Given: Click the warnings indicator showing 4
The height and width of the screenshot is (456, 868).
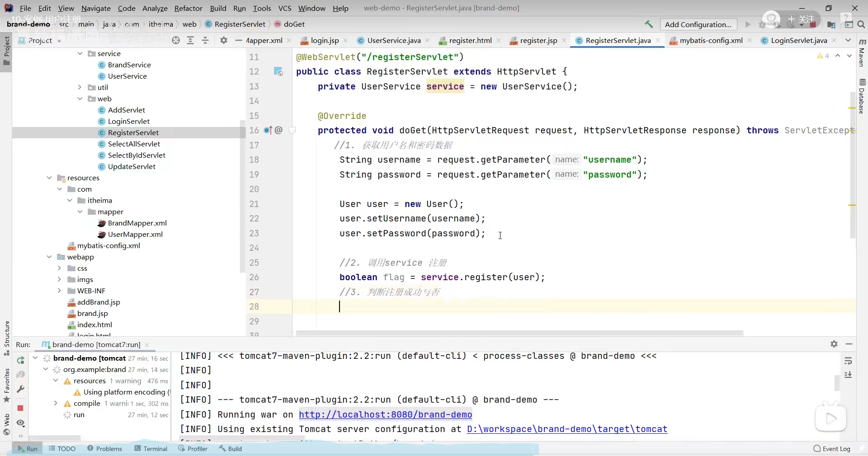Looking at the screenshot, I should point(823,56).
